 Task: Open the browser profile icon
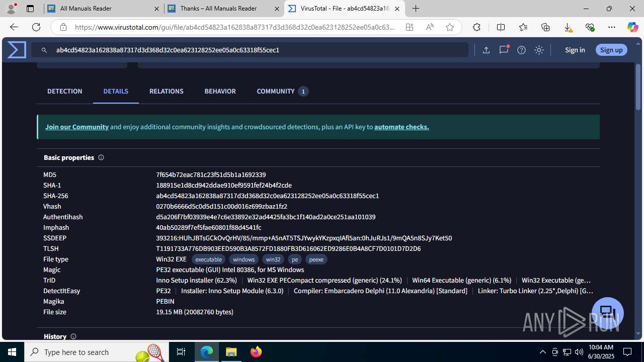click(11, 9)
